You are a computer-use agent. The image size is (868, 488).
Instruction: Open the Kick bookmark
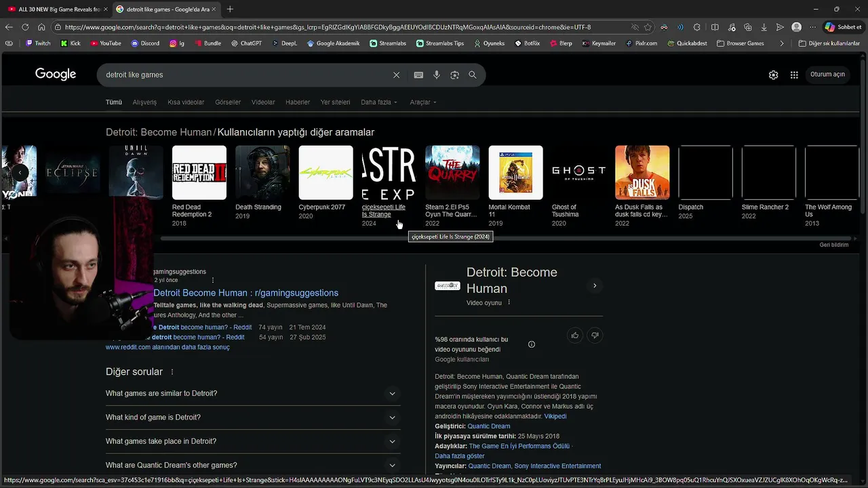71,43
